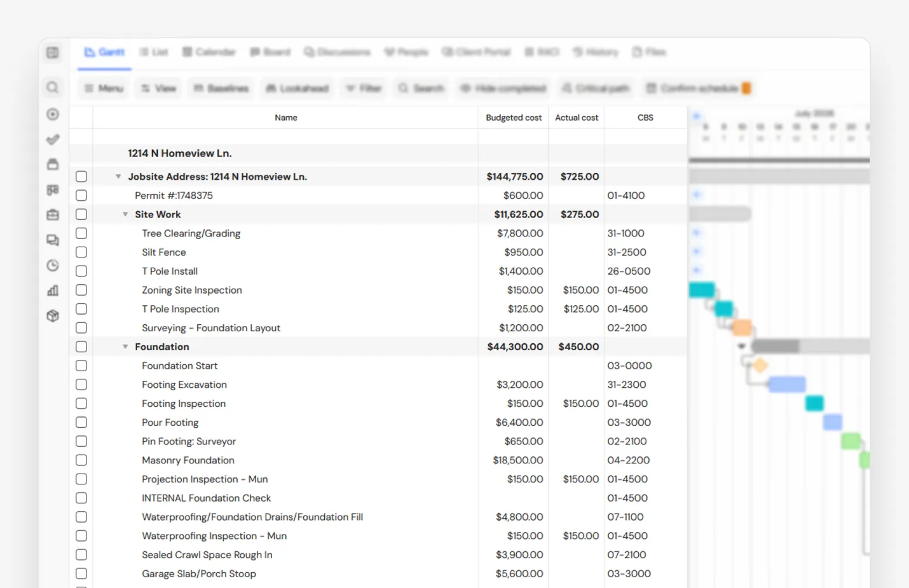Switch to the List tab
The image size is (909, 588).
pos(154,52)
